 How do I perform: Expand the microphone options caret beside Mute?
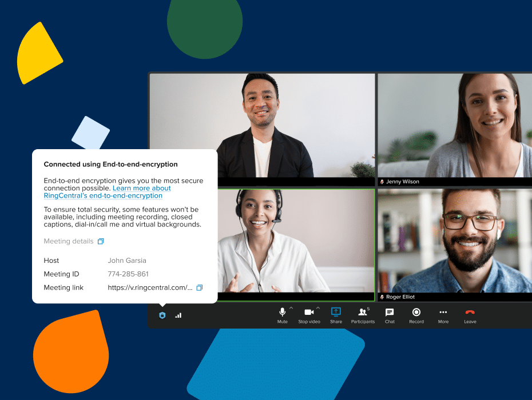coord(291,308)
